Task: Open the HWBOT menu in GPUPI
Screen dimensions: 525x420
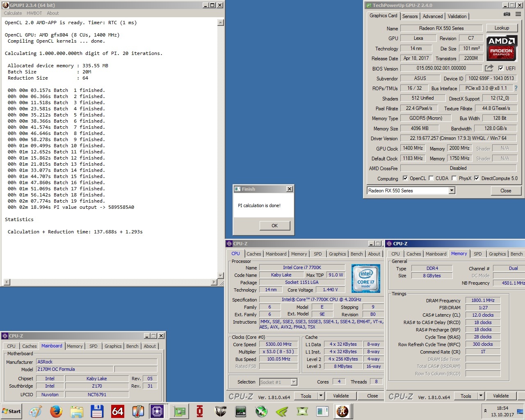Action: tap(34, 13)
